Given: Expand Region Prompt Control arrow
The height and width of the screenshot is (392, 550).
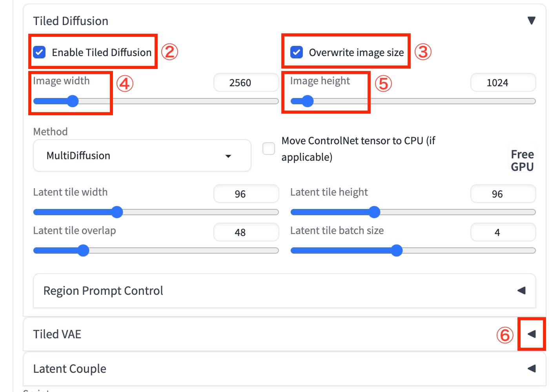Looking at the screenshot, I should (x=521, y=290).
